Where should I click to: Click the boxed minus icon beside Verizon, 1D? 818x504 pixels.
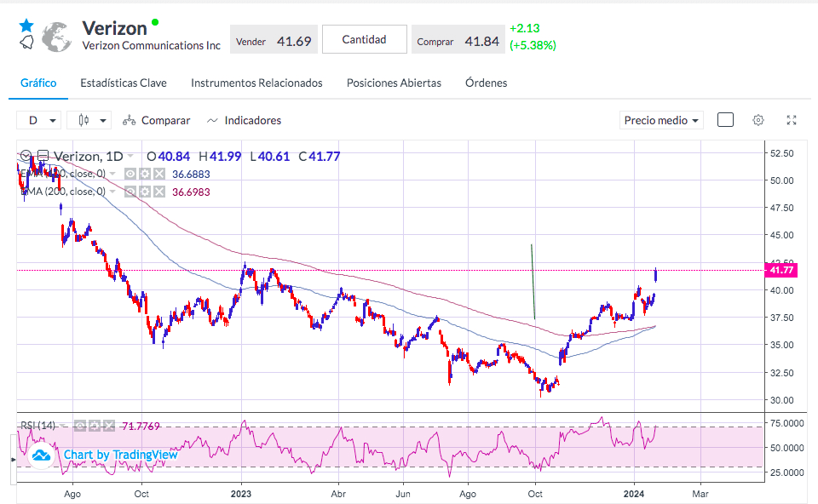coord(43,155)
